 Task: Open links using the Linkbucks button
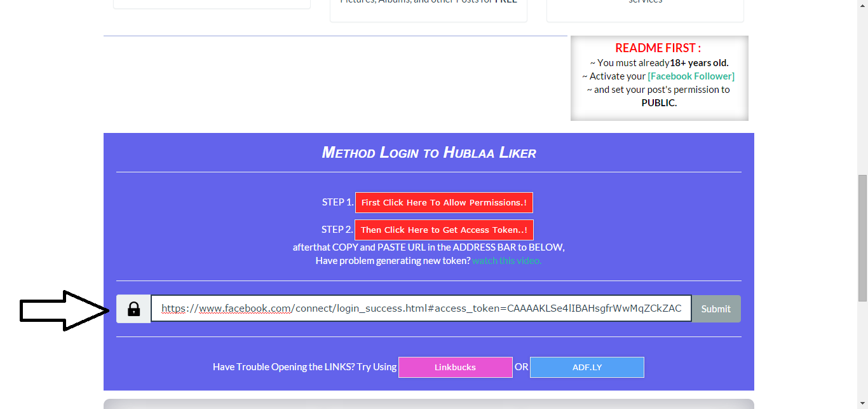pyautogui.click(x=455, y=367)
